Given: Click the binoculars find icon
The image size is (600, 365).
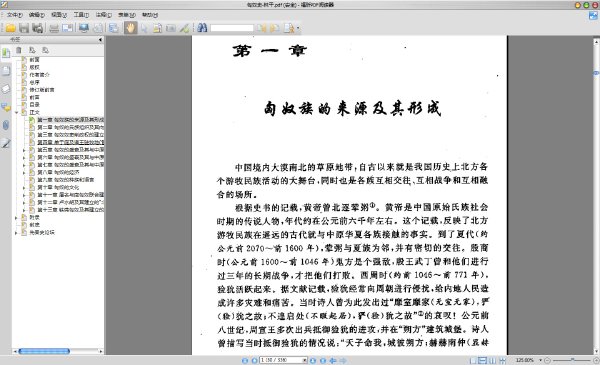Looking at the screenshot, I should click(x=202, y=28).
